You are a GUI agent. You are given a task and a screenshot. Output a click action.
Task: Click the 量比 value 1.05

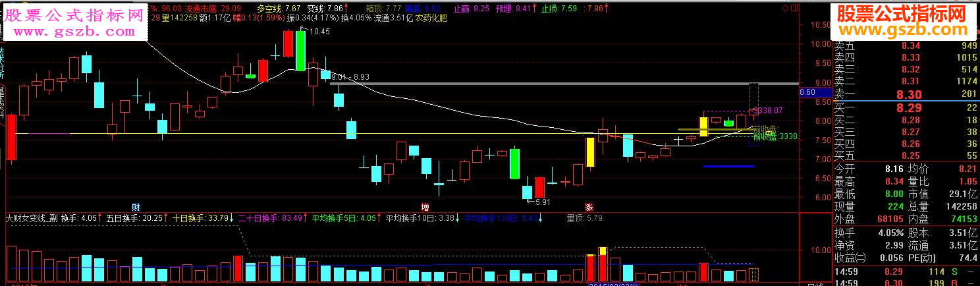968,181
